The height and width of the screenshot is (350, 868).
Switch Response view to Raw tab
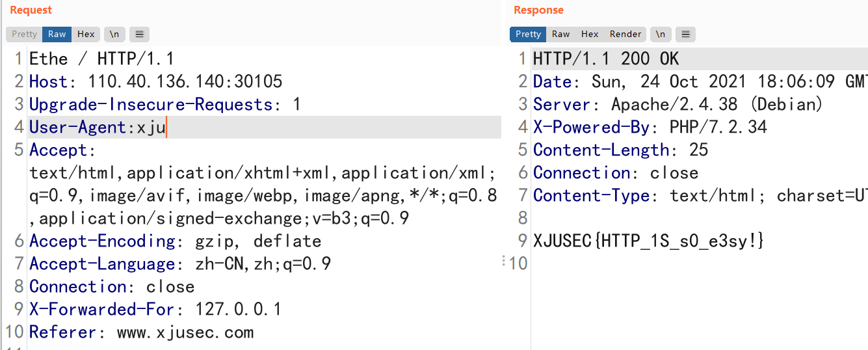(x=560, y=34)
